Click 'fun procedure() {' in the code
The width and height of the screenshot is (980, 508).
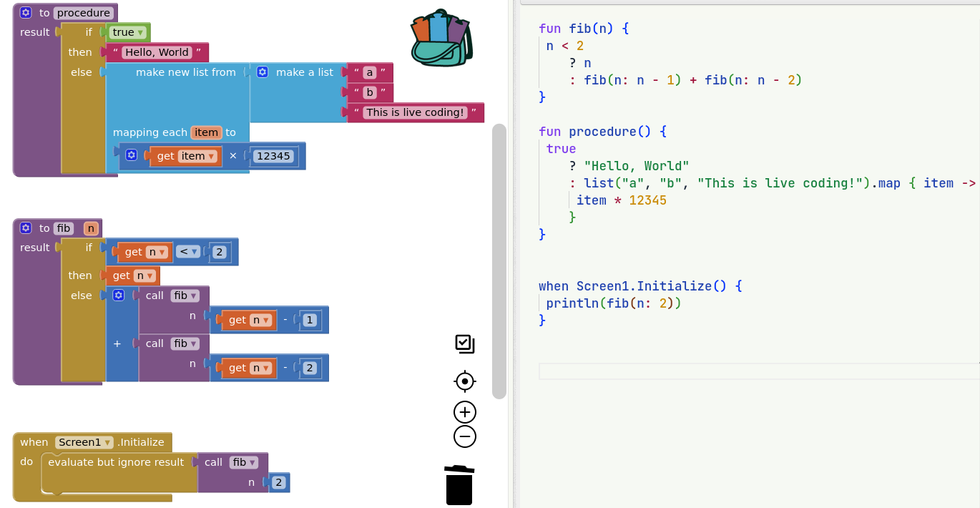tap(602, 132)
